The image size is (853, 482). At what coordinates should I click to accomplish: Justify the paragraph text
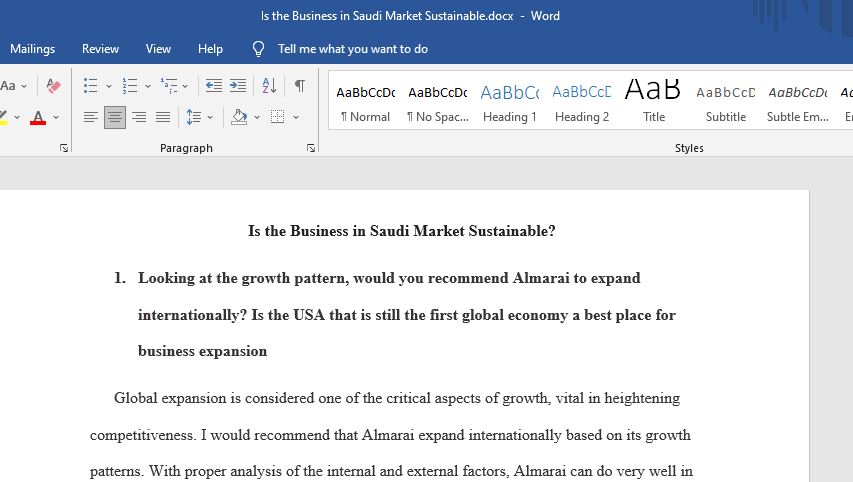pyautogui.click(x=163, y=117)
